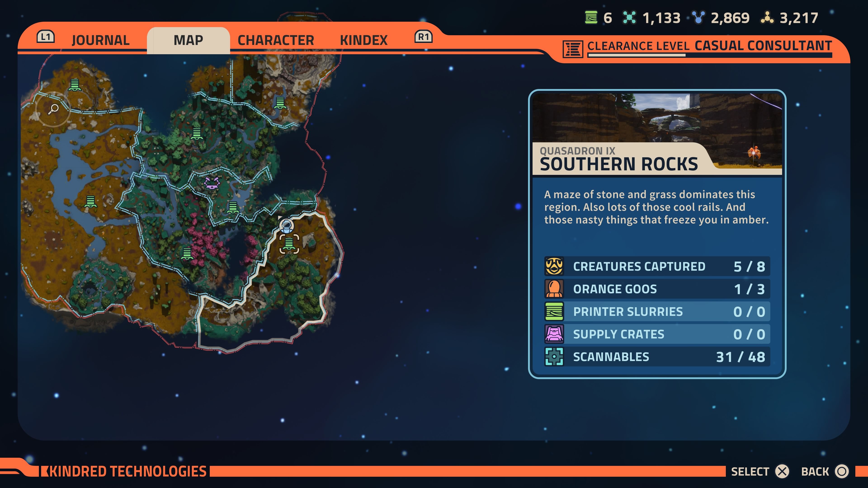Click the Scannables 31 / 48 row
The width and height of the screenshot is (868, 488).
[657, 357]
